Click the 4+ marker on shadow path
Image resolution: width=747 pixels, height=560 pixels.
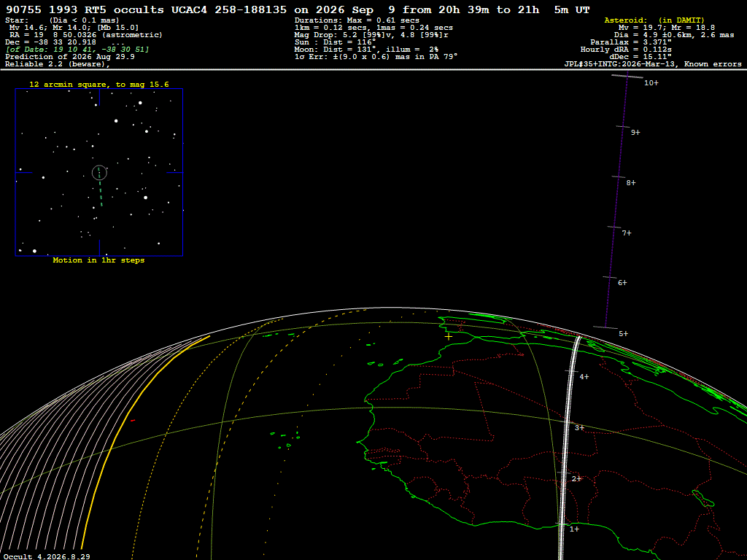point(584,377)
